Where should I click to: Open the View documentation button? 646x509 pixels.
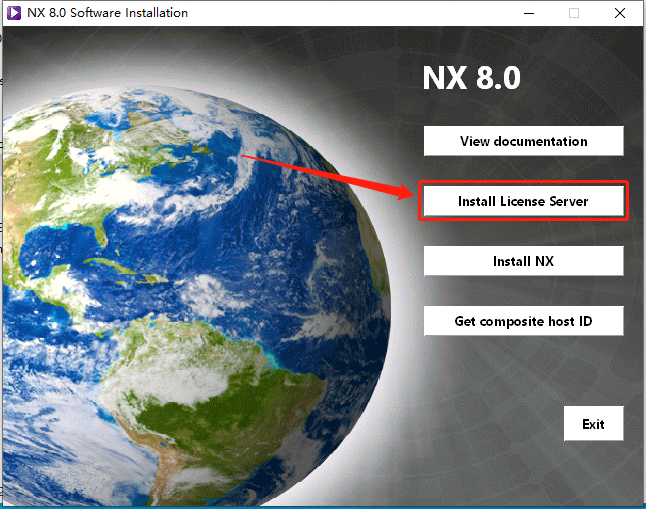[523, 141]
